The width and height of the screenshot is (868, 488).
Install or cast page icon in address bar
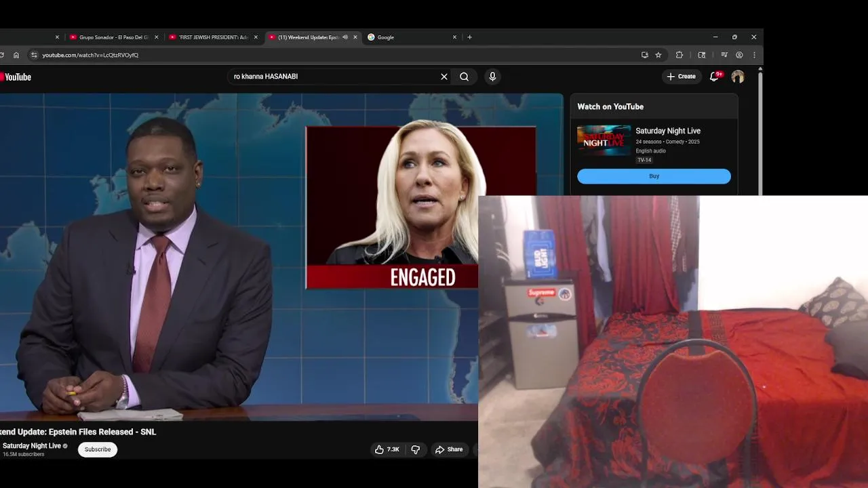point(644,55)
